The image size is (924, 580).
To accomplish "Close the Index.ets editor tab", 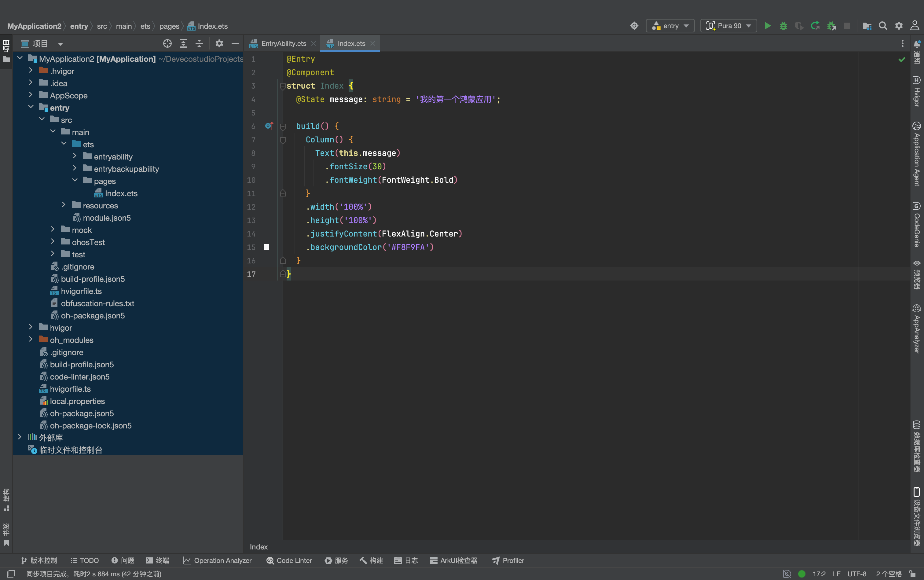I will (372, 43).
